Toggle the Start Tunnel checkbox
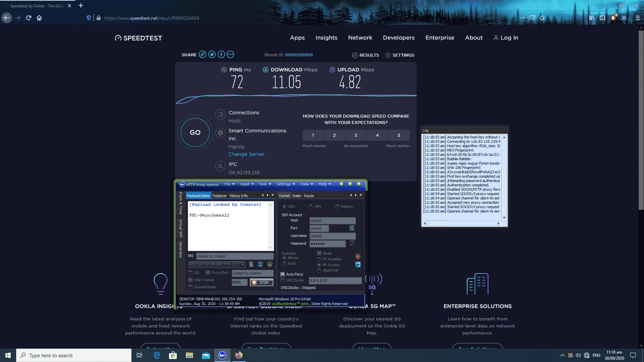 coord(191,280)
